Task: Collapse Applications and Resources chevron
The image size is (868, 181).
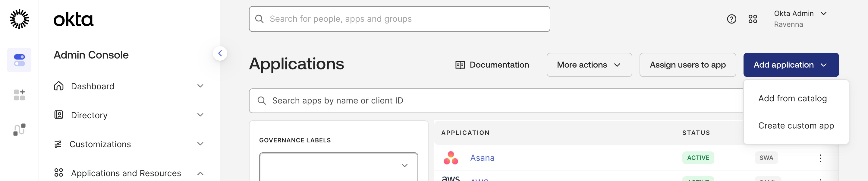Action: (x=200, y=173)
